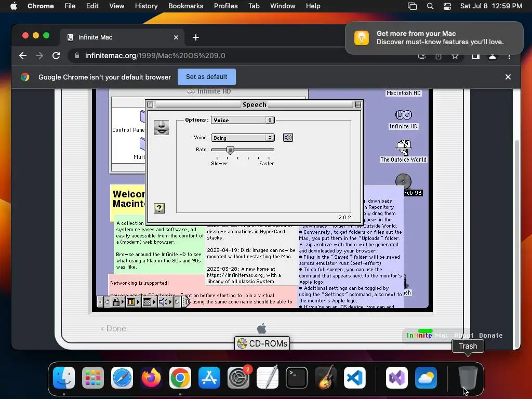Open the Apple menu

14,6
